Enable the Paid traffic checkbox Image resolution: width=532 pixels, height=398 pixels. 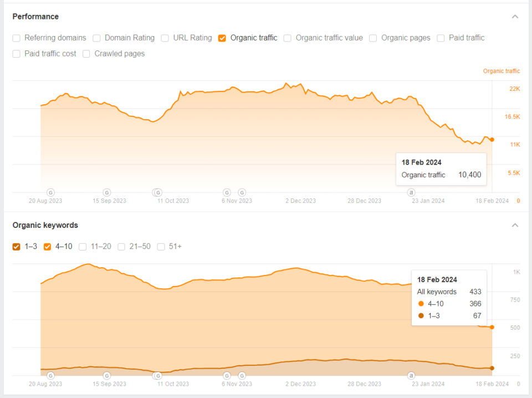click(441, 38)
